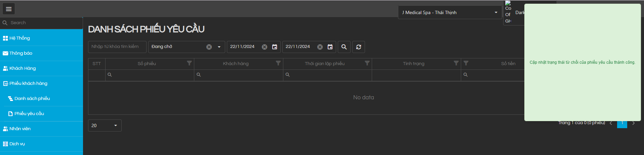644x155 pixels.
Task: Click the Thời gian lập phiếu filter input
Action: pos(327,75)
